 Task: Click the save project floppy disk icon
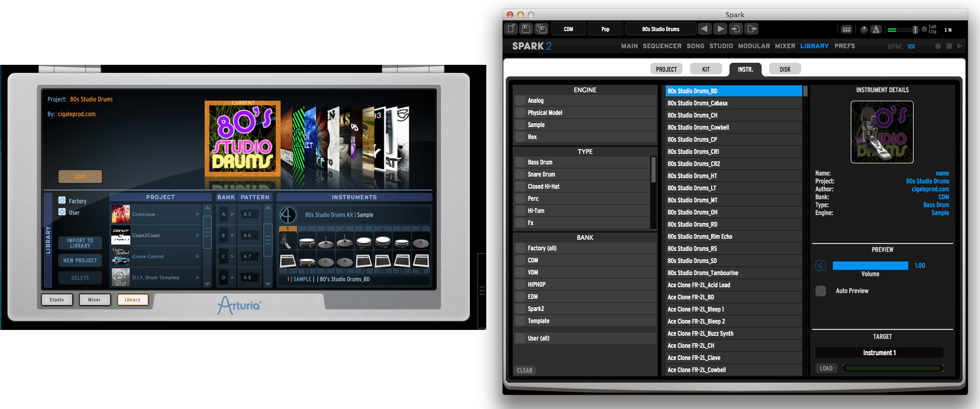pos(526,29)
